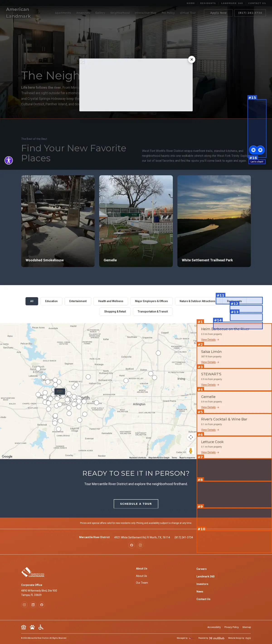Open LANDMARK 360 top bar link
The width and height of the screenshot is (272, 644).
tap(232, 3)
